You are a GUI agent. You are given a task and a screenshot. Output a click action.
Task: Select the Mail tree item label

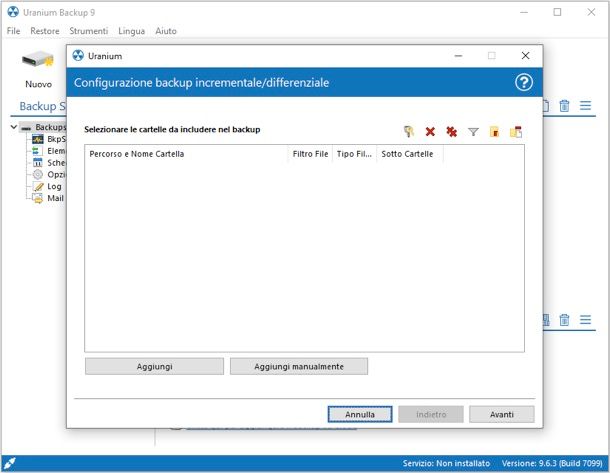pyautogui.click(x=56, y=198)
